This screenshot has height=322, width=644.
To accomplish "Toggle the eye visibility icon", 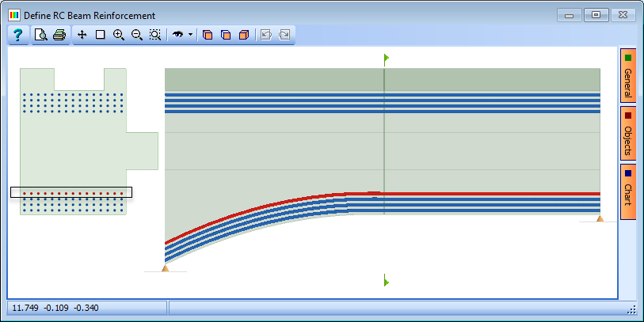I will 177,35.
